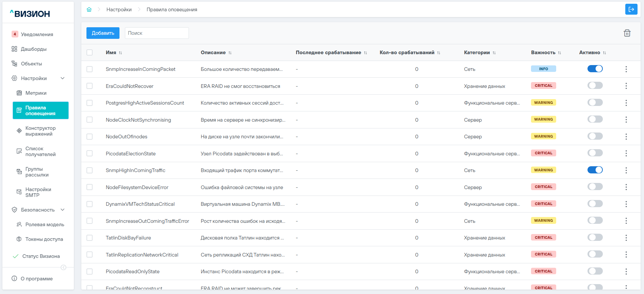
Task: Sort by Категории column header
Action: 477,52
